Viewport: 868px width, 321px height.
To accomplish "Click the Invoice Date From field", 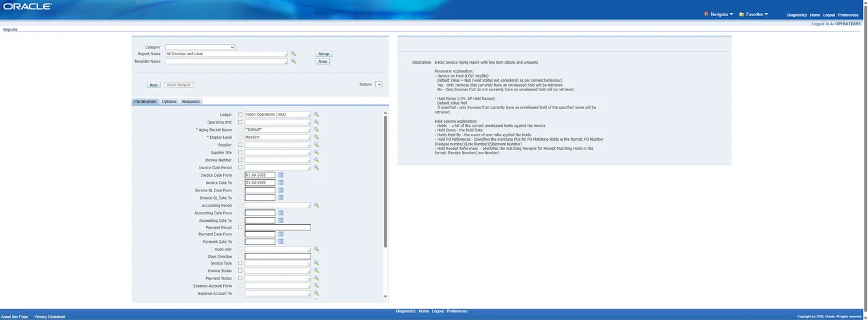I will (260, 175).
